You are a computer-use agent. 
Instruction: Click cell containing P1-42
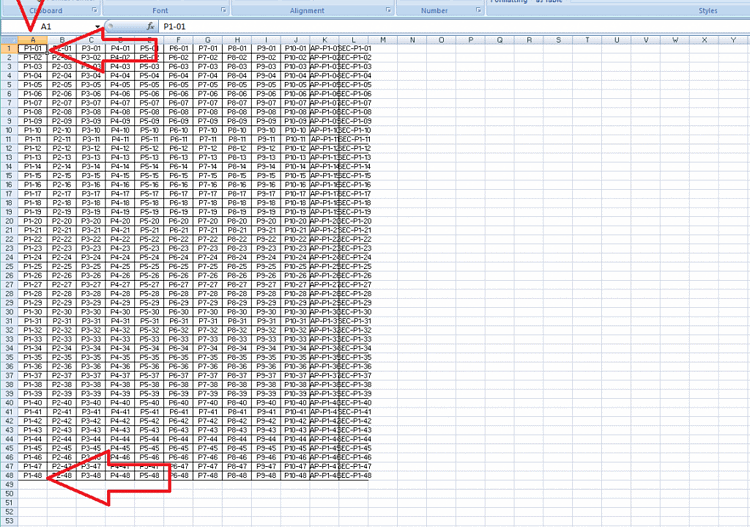pos(33,421)
